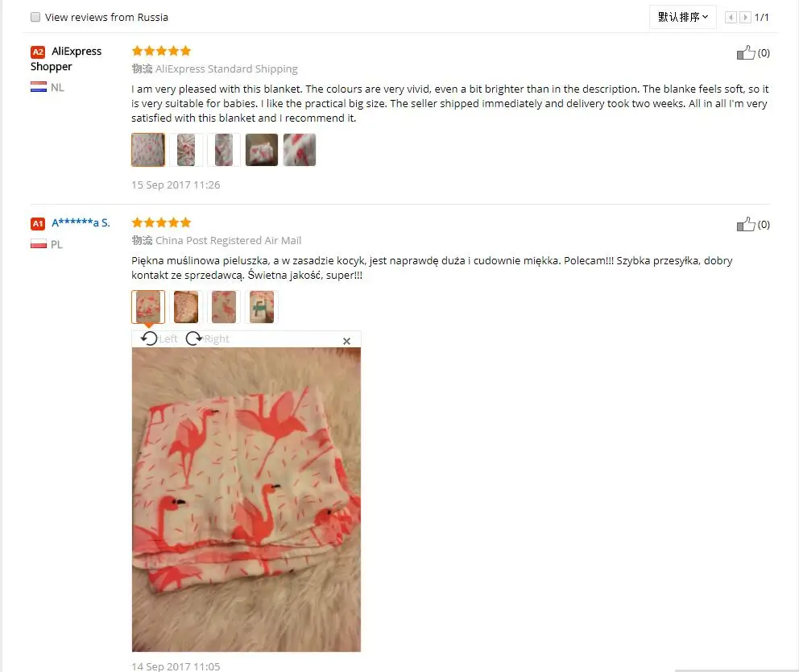Open second photo of NL reviewer
This screenshot has width=799, height=672.
click(186, 150)
